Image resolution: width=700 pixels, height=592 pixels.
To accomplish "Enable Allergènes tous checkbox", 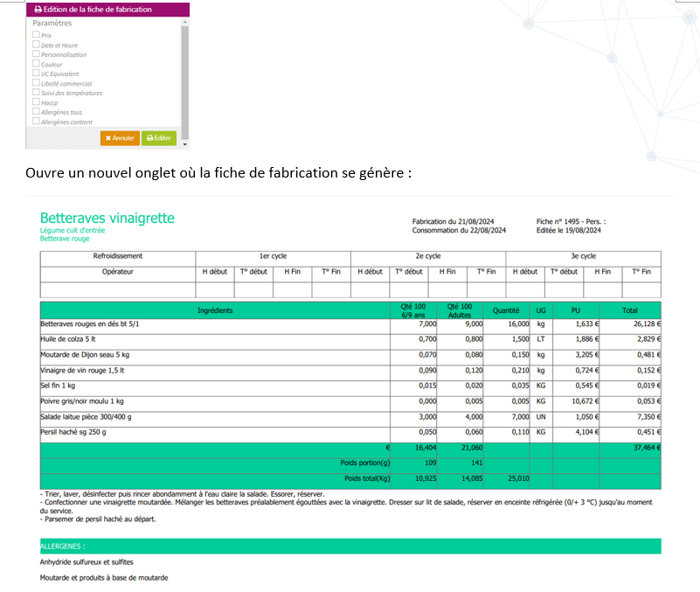I will (36, 111).
